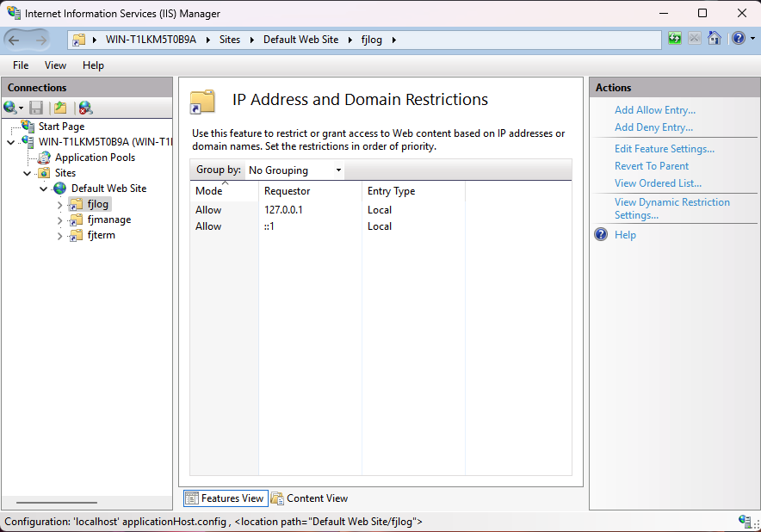
Task: Click the blue Help question mark icon
Action: [738, 38]
